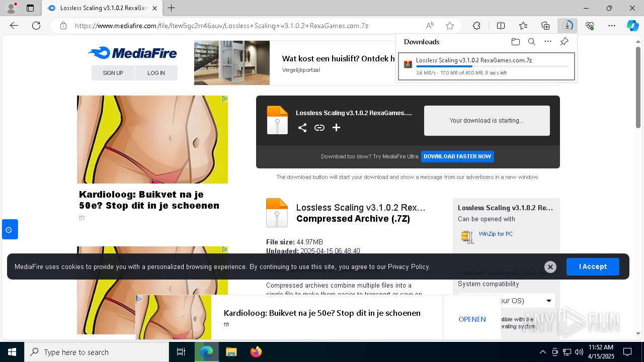The height and width of the screenshot is (362, 644).
Task: Click DOWNLOAD FASTER NOW button
Action: click(x=457, y=156)
